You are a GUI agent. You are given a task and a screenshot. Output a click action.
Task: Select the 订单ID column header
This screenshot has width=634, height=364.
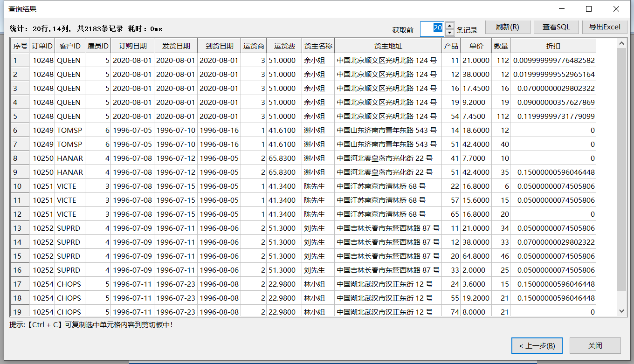pyautogui.click(x=42, y=46)
